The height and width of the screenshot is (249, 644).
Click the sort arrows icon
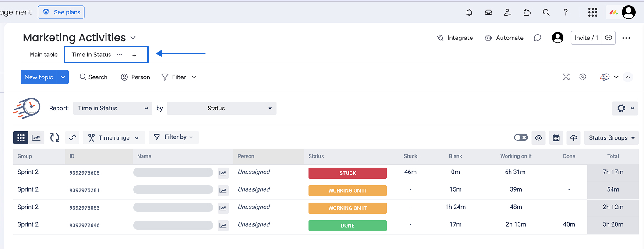click(x=73, y=138)
